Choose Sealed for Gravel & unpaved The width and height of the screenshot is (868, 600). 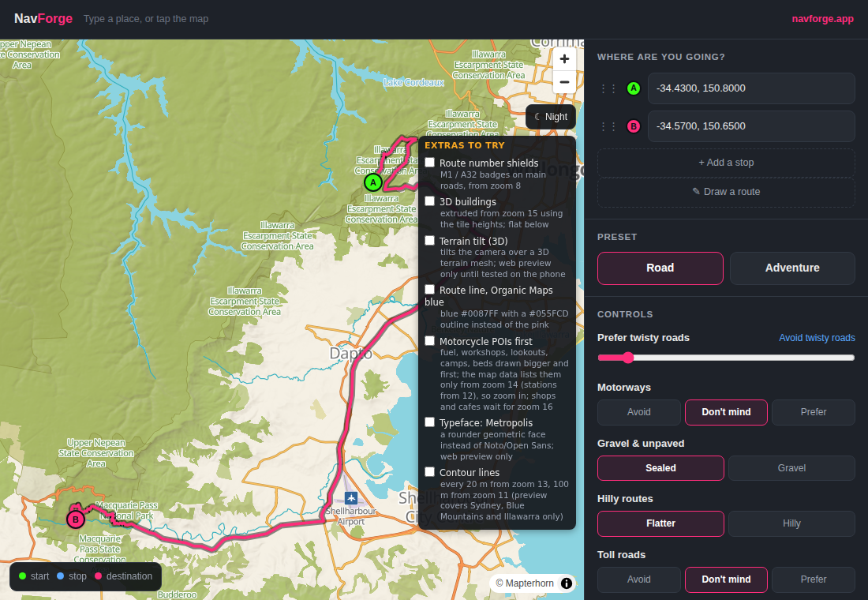coord(660,468)
